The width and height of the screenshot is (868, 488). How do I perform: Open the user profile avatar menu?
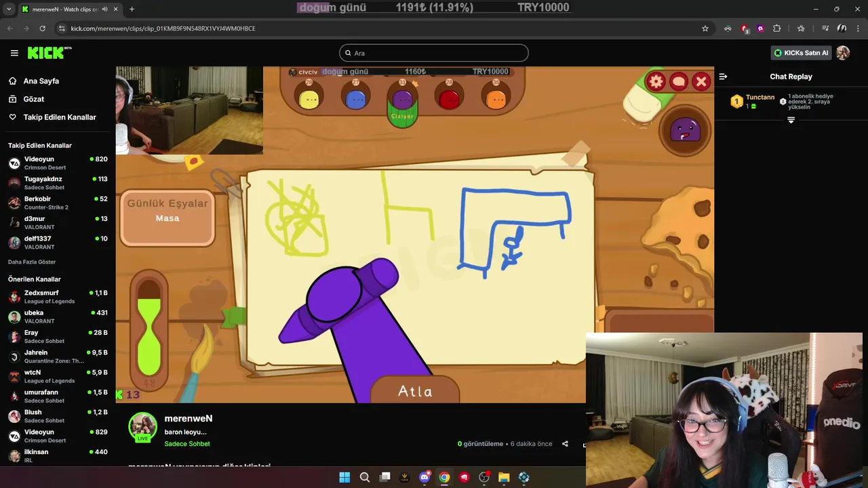click(x=843, y=53)
